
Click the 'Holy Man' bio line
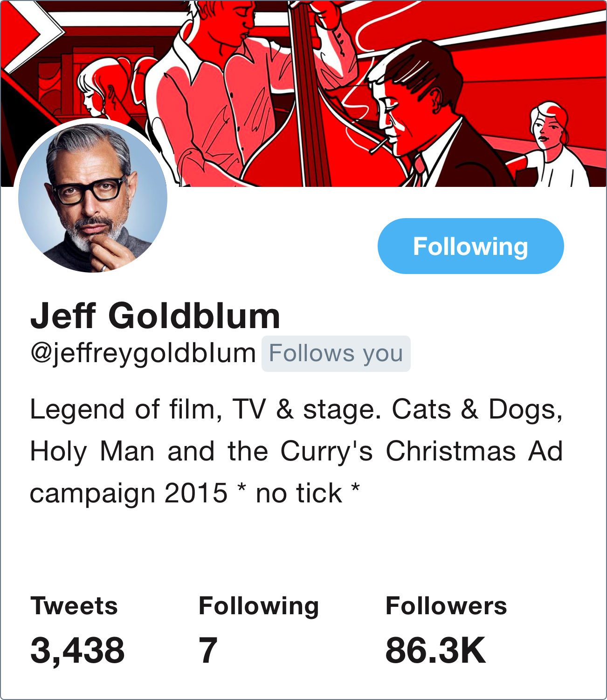(297, 451)
